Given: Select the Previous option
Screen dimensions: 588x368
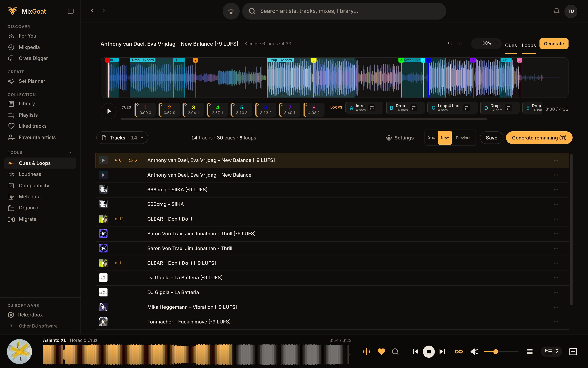Looking at the screenshot, I should pos(463,138).
